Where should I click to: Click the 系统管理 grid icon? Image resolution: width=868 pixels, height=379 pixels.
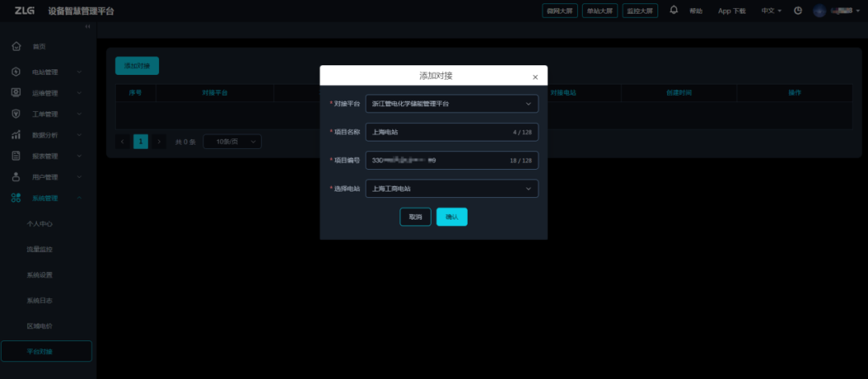[x=17, y=198]
